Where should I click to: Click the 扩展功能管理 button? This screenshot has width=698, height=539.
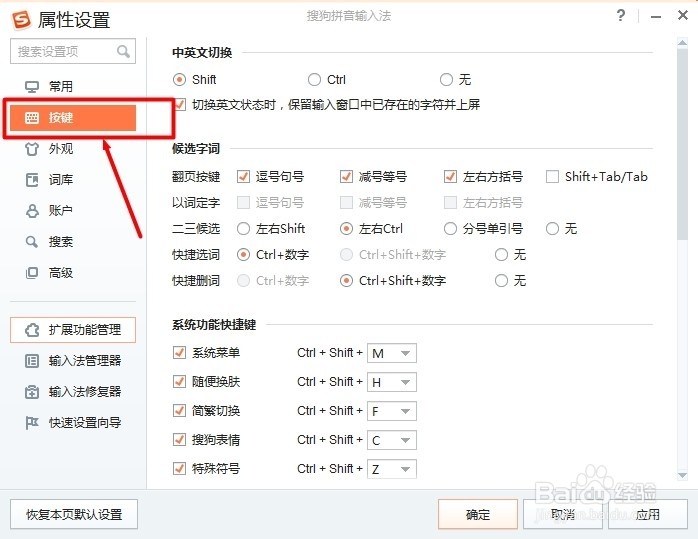pyautogui.click(x=73, y=330)
